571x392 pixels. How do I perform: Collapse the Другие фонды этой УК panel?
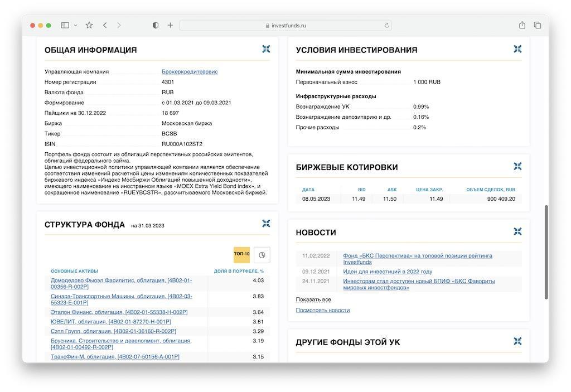pos(517,341)
